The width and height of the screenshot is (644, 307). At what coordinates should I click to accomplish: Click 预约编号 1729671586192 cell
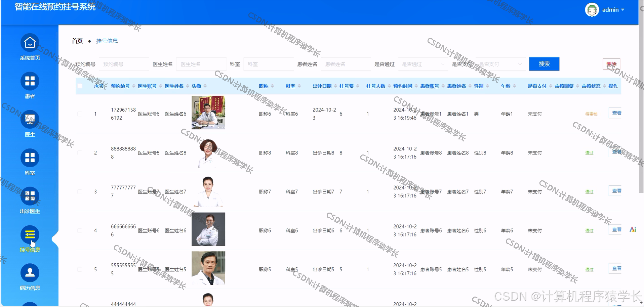tap(123, 114)
